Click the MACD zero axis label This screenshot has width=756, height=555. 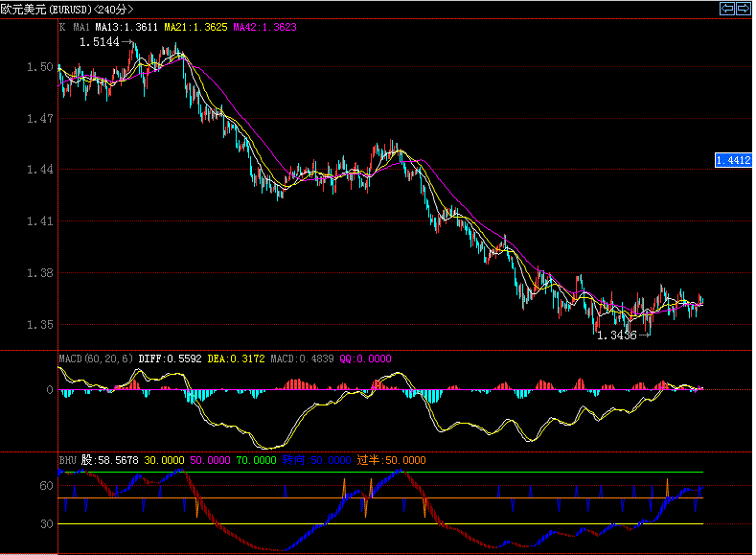pos(48,390)
